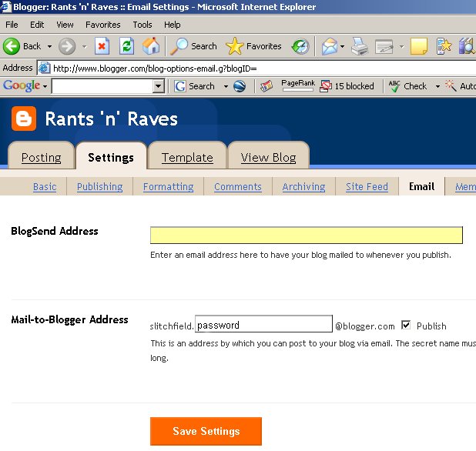476x451 pixels.
Task: Click the Google toolbar G Search button
Action: (x=194, y=86)
